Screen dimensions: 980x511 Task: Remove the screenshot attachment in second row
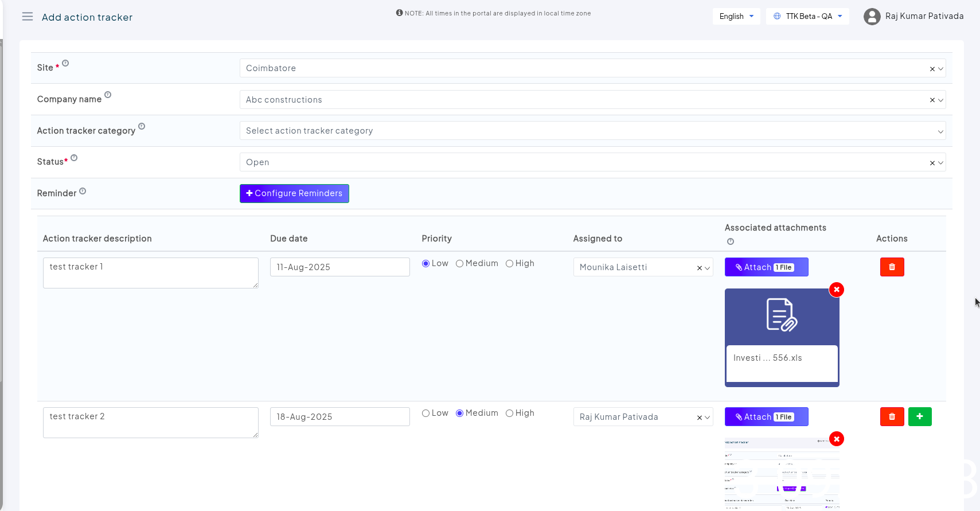coord(837,439)
